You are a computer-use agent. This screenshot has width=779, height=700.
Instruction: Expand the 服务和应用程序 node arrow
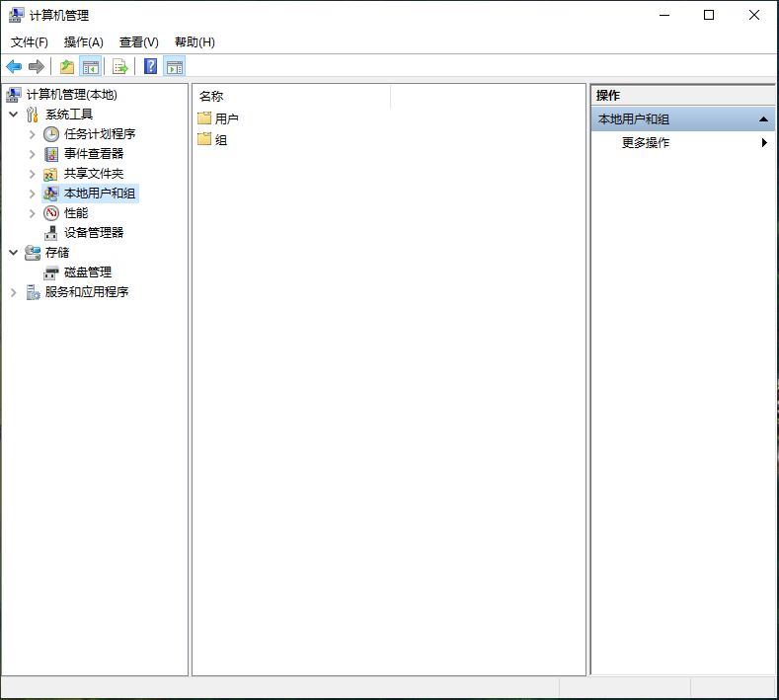point(13,292)
